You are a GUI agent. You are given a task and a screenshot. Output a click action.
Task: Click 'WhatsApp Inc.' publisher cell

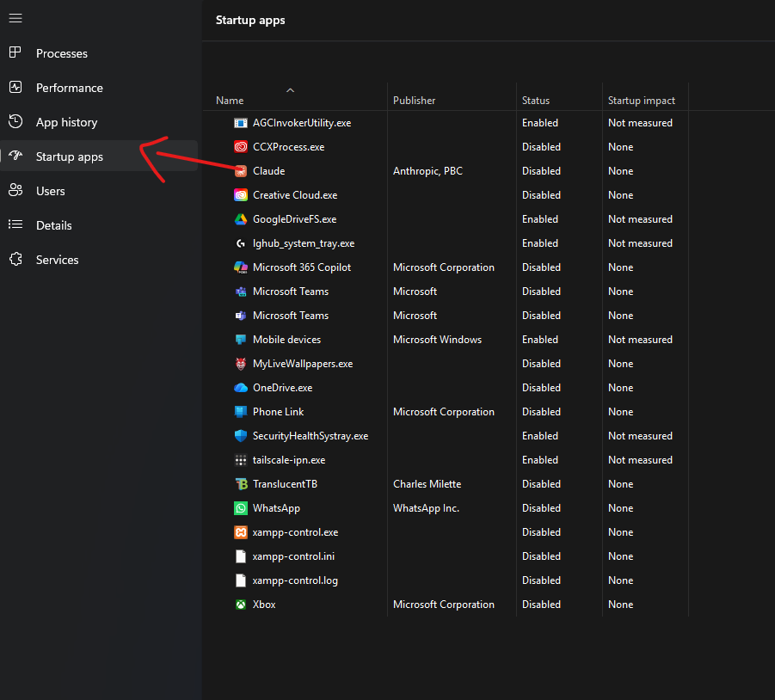coord(426,508)
